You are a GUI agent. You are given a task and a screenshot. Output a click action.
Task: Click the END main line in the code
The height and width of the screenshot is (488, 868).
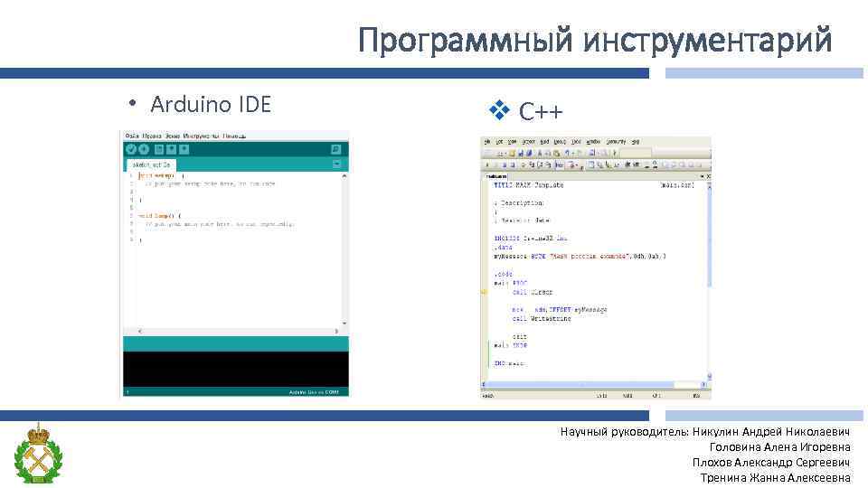click(x=509, y=363)
